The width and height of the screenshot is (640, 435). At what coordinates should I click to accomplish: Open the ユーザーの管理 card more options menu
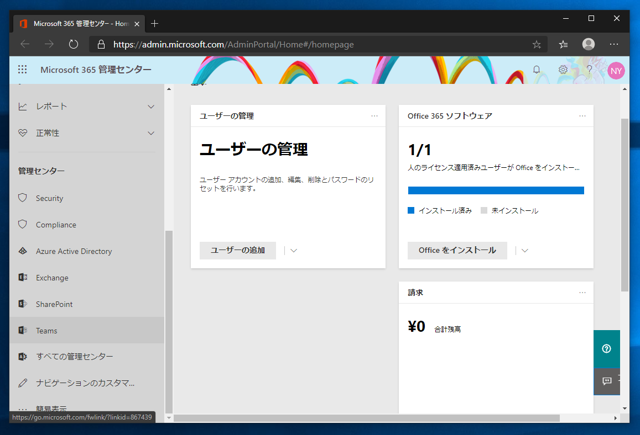click(x=374, y=116)
